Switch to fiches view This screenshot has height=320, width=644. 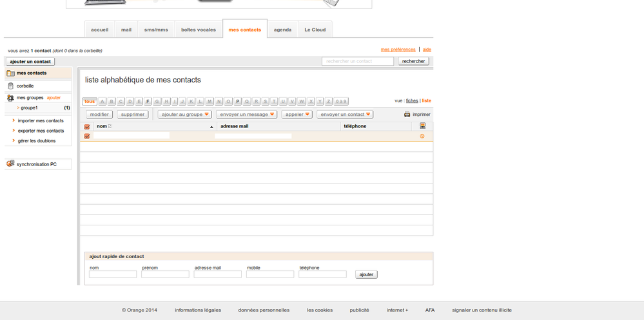pos(412,101)
